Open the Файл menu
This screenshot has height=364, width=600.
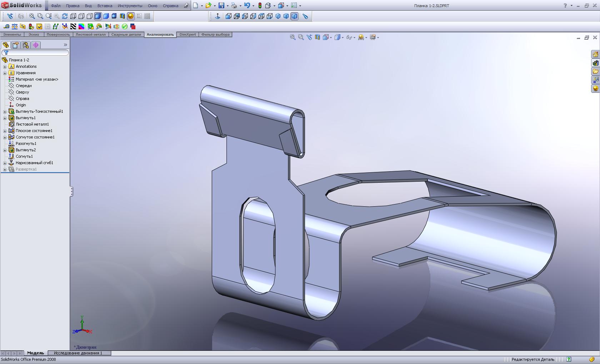(x=56, y=6)
